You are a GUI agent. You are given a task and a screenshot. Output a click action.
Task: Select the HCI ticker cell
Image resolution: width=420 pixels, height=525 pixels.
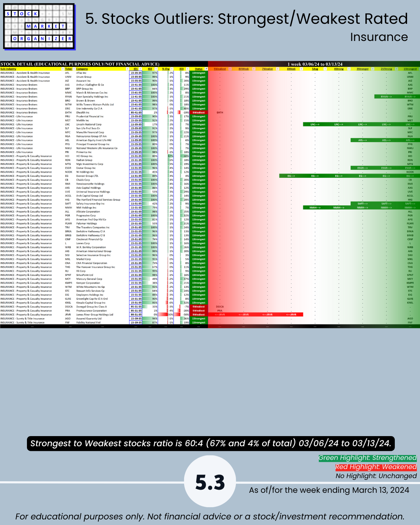(x=67, y=156)
